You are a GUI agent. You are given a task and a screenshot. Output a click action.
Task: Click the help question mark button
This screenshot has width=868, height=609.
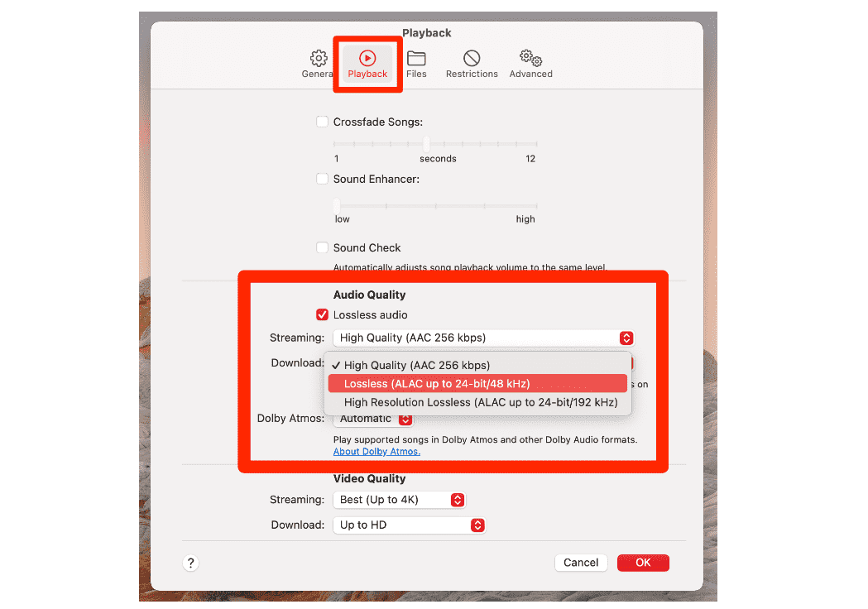point(190,563)
